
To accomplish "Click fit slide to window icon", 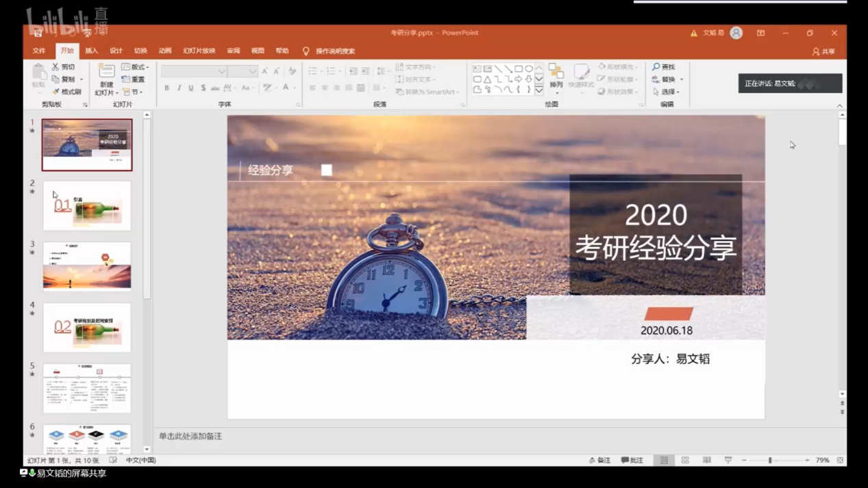I will coord(840,461).
